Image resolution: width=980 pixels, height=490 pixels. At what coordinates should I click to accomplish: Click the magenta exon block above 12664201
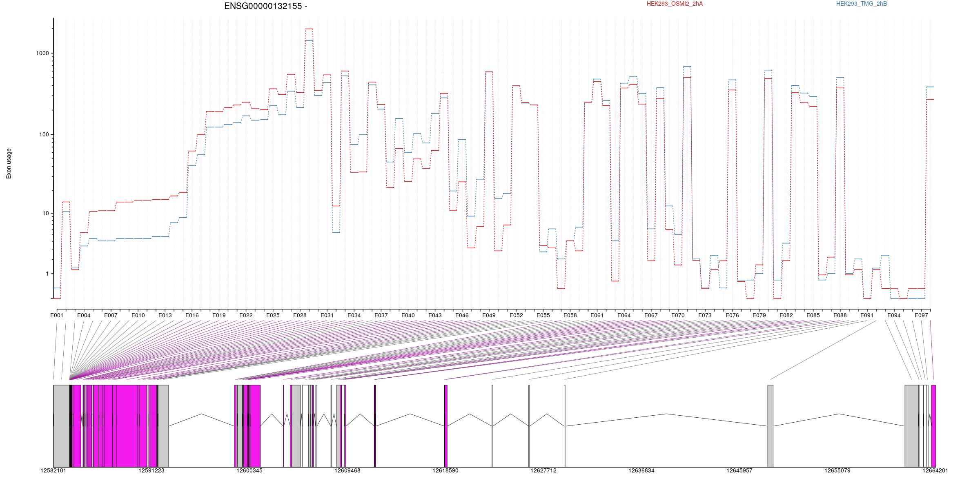pyautogui.click(x=933, y=426)
